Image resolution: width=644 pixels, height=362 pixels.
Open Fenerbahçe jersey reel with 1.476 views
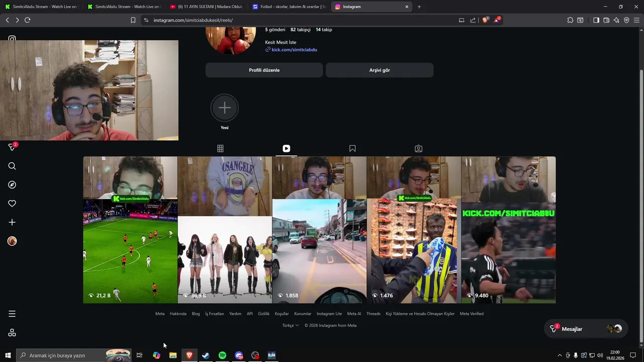(x=414, y=230)
